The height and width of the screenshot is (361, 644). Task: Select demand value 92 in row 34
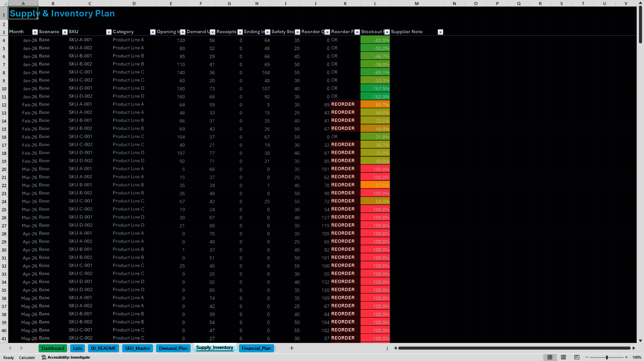(201, 282)
